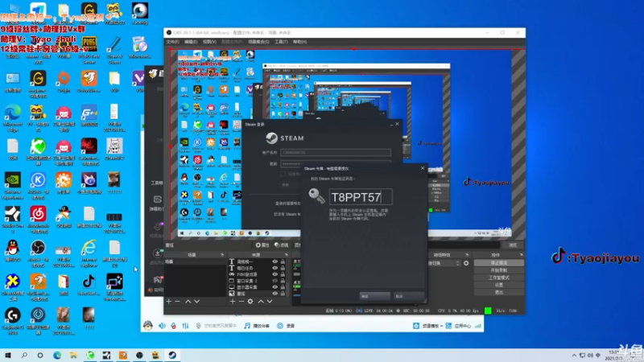Open OBS View menu
The image size is (644, 362).
209,42
